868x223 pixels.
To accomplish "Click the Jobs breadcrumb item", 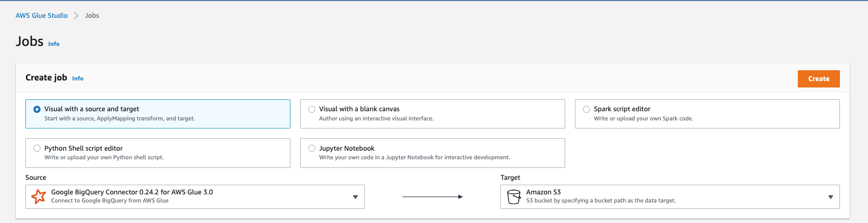I will [92, 16].
